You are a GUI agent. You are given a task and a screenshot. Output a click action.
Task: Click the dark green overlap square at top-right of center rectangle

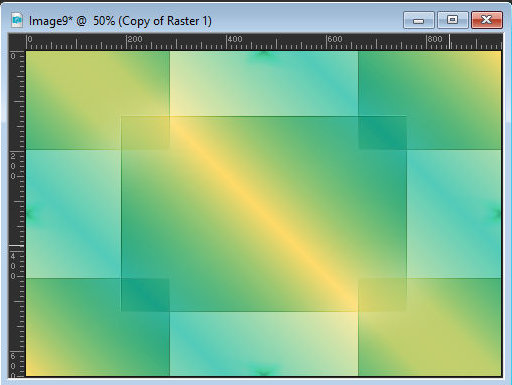tap(383, 133)
